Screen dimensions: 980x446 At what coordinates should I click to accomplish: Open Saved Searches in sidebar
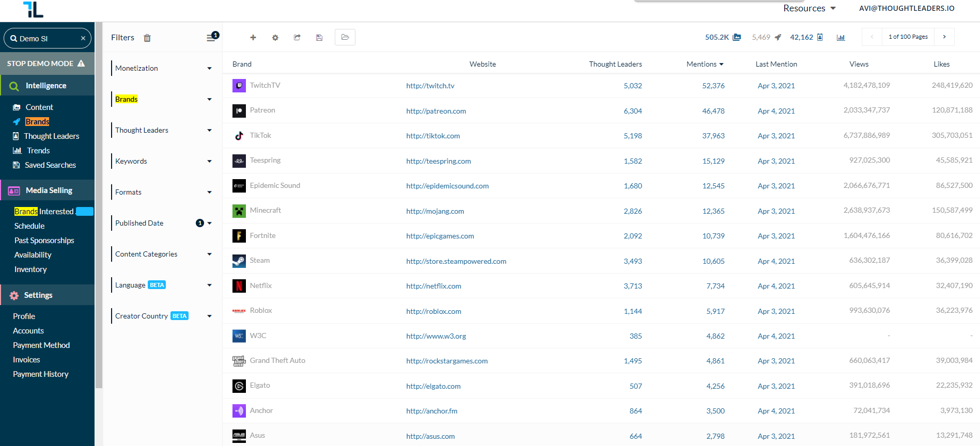[50, 165]
